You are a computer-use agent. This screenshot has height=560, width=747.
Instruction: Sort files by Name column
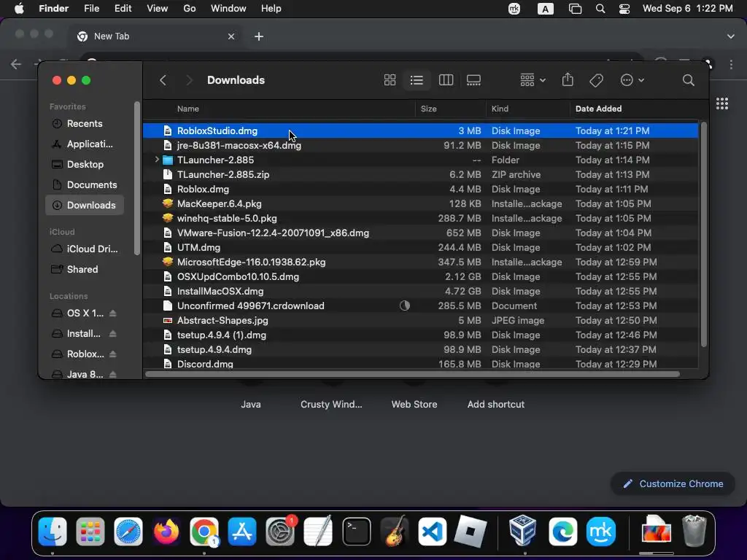(x=279, y=109)
